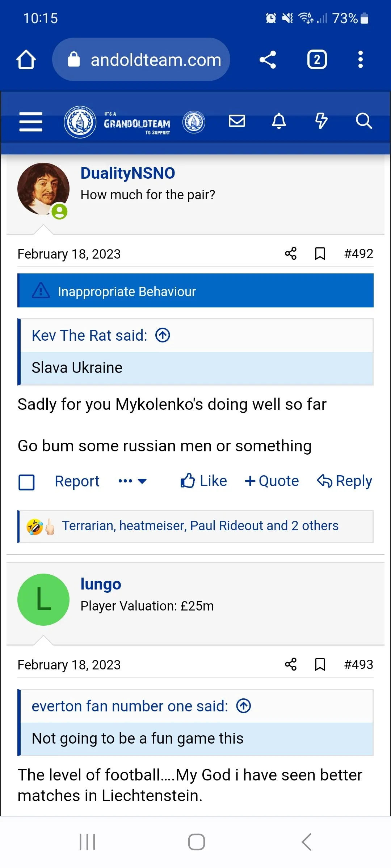Screen dimensions: 391x868
Task: Jump to Kev The Rat's quoted post
Action: [163, 335]
